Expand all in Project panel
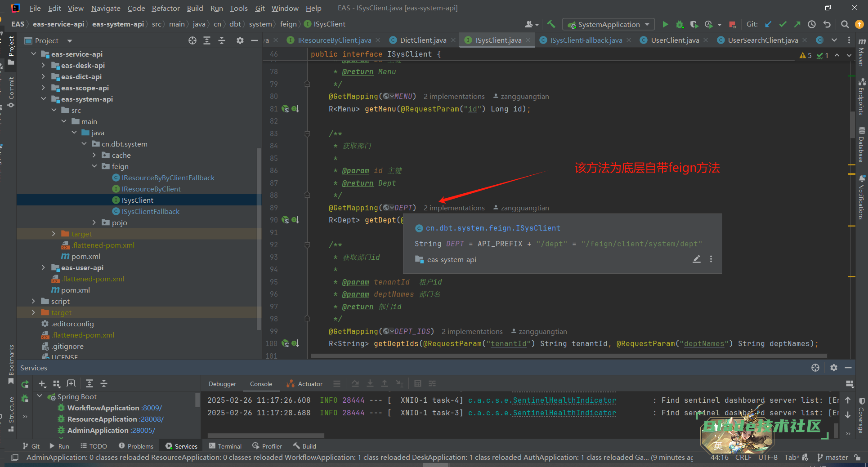 pos(207,40)
